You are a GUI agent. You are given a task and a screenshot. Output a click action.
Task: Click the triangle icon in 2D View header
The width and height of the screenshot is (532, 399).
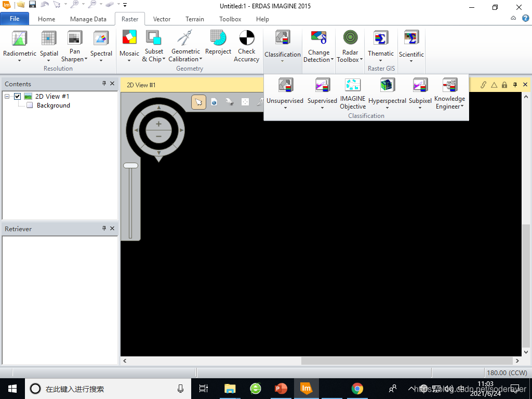(x=494, y=85)
